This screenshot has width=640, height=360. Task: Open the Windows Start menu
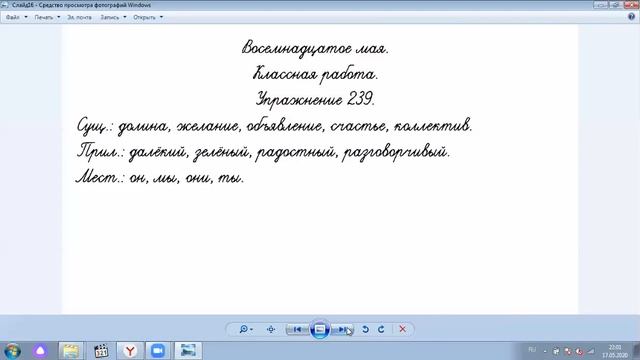12,351
